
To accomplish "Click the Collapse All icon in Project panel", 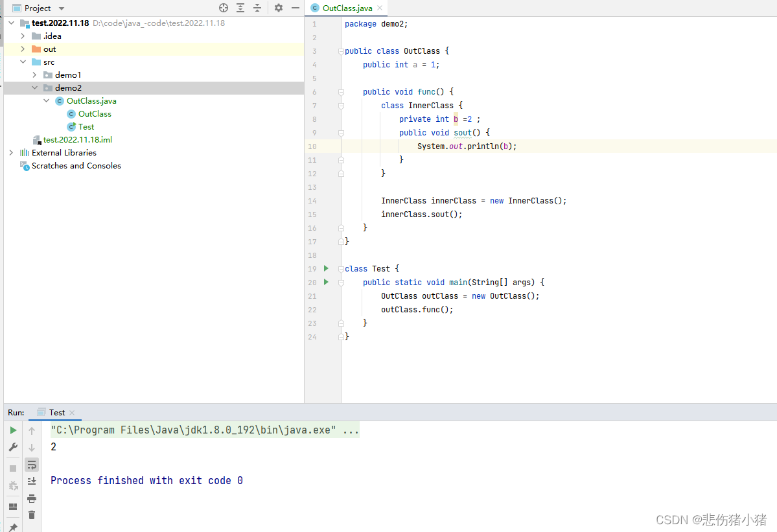I will coord(257,8).
